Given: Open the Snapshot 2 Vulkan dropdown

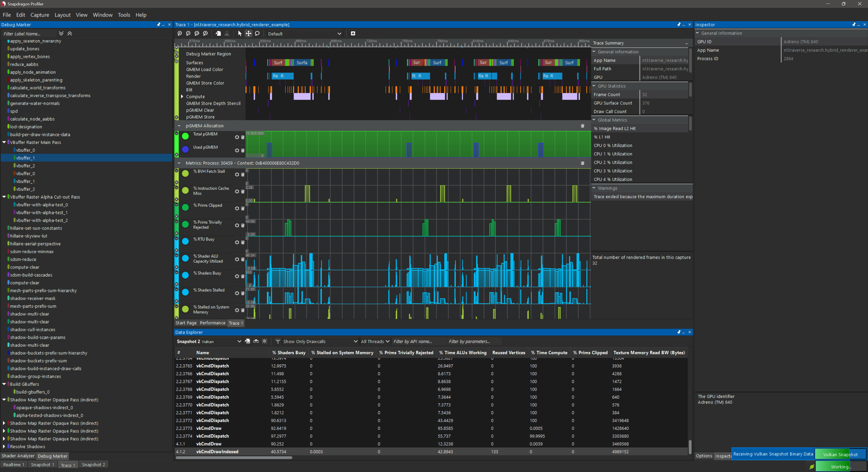Looking at the screenshot, I should [209, 341].
